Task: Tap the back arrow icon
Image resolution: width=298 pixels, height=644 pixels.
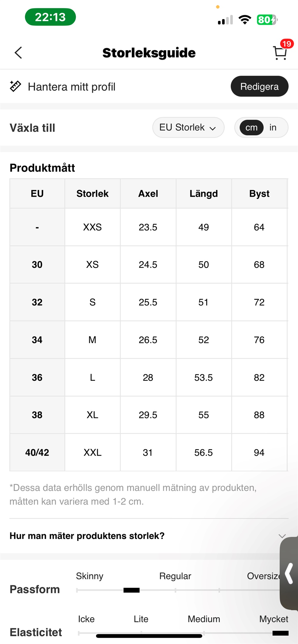Action: coord(18,53)
